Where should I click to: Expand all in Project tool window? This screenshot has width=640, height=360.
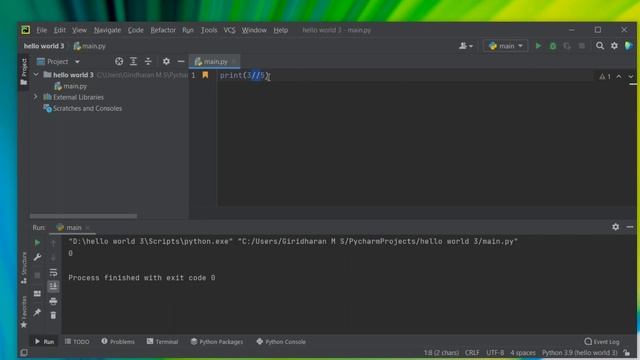133,61
